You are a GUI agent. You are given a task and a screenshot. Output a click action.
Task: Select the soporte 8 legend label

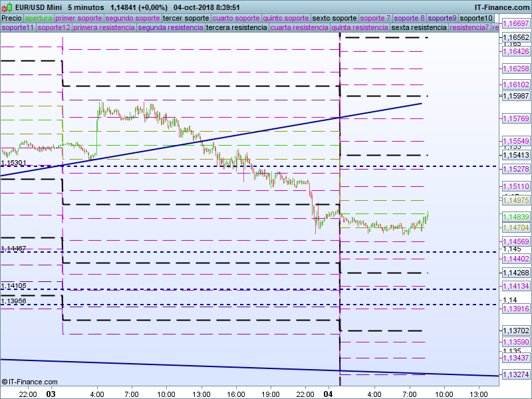pyautogui.click(x=409, y=18)
